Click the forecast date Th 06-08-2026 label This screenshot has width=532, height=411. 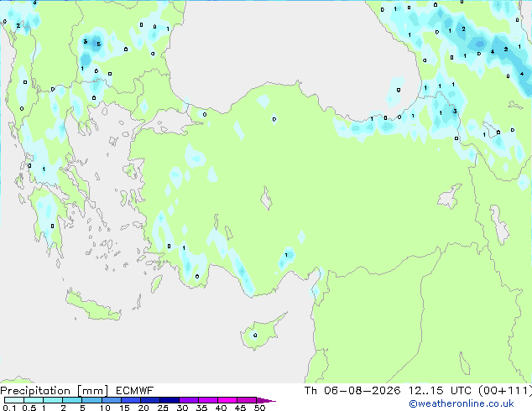pyautogui.click(x=352, y=391)
